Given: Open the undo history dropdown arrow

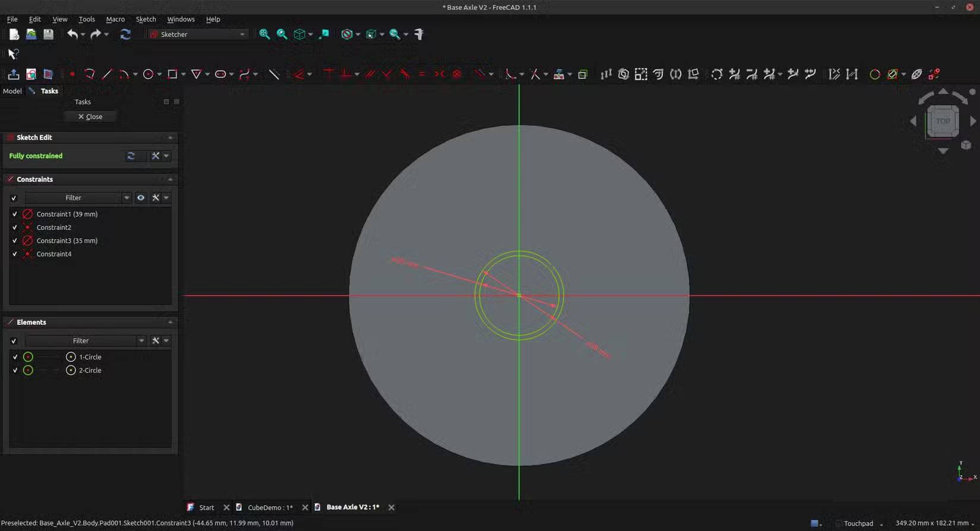Looking at the screenshot, I should (83, 34).
